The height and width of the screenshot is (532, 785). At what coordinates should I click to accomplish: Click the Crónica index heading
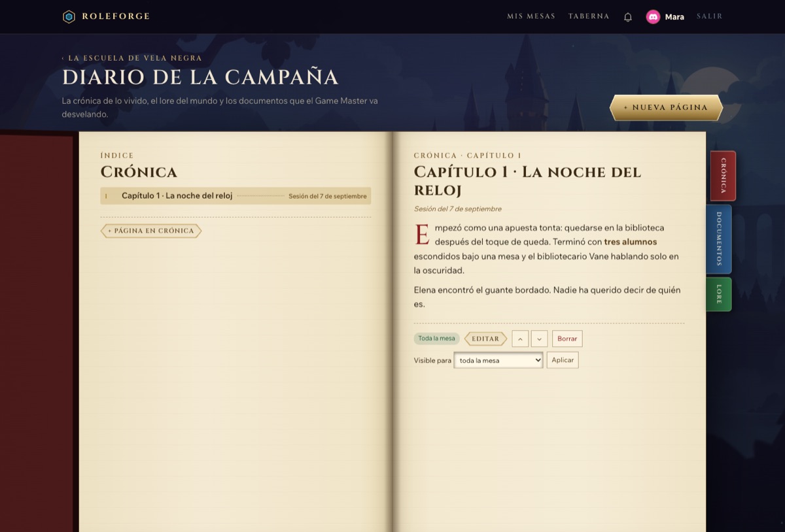click(139, 172)
